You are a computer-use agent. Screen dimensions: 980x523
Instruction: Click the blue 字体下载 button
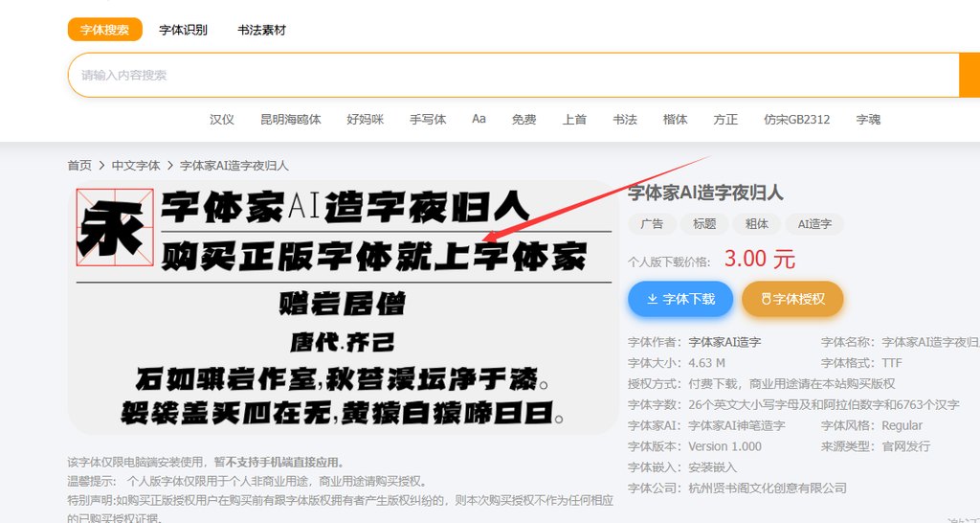coord(680,299)
